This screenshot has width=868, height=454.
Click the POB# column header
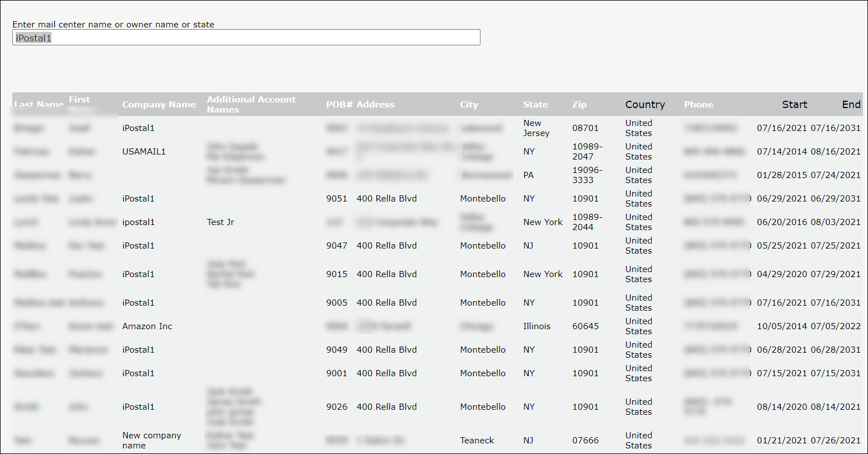(x=339, y=105)
